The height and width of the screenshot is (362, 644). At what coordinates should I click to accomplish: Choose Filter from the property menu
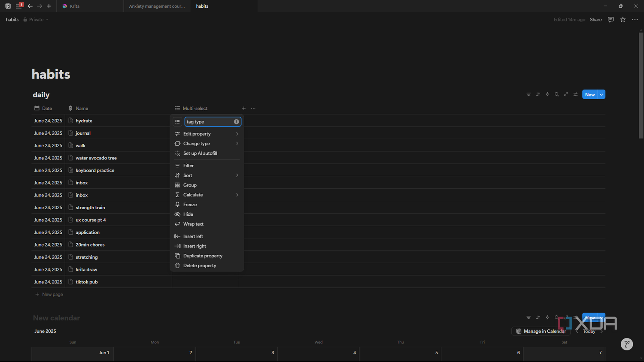[207, 166]
